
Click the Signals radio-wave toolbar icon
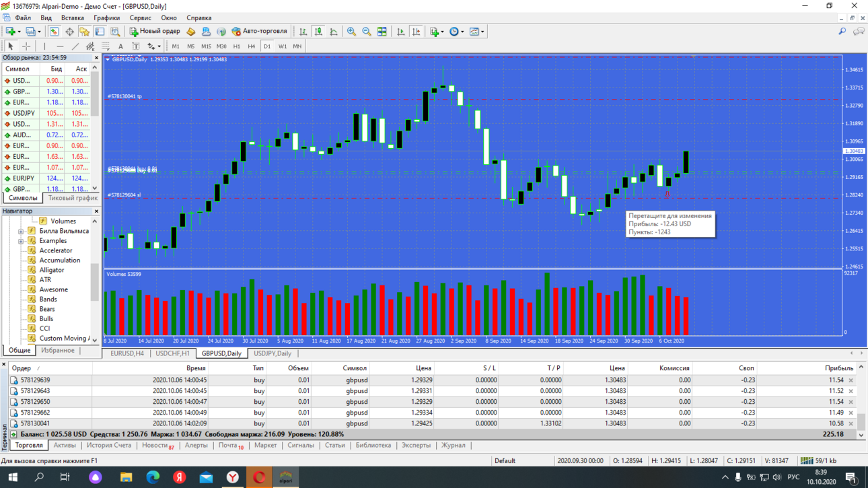point(221,32)
